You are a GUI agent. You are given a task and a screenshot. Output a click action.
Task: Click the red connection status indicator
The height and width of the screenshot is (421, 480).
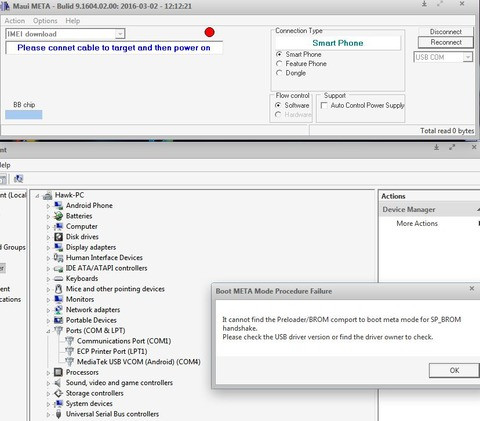point(210,32)
